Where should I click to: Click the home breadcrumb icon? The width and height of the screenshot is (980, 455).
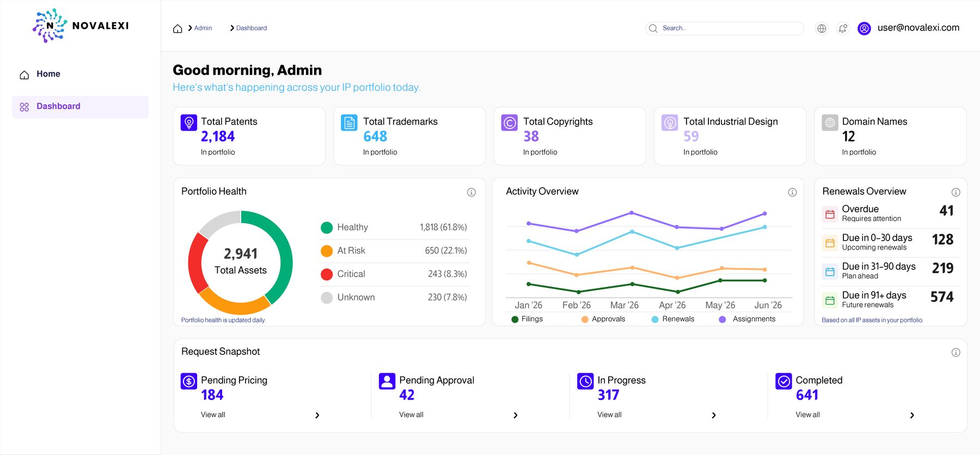point(177,28)
